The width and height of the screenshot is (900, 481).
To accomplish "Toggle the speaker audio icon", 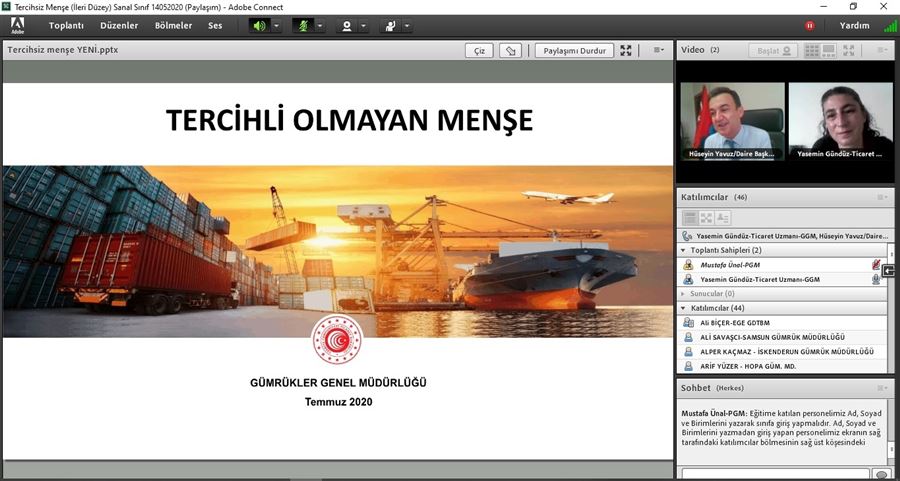I will tap(260, 26).
